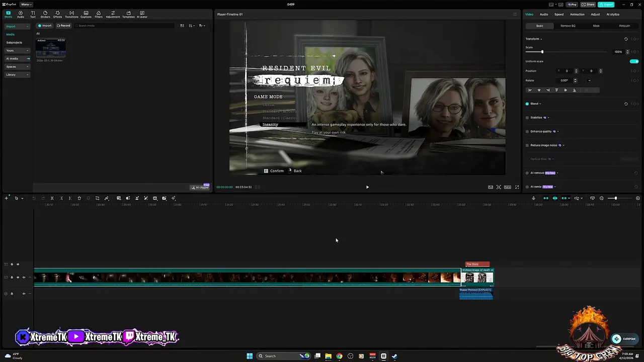Open the Transitions panel
The height and width of the screenshot is (362, 644).
click(71, 14)
